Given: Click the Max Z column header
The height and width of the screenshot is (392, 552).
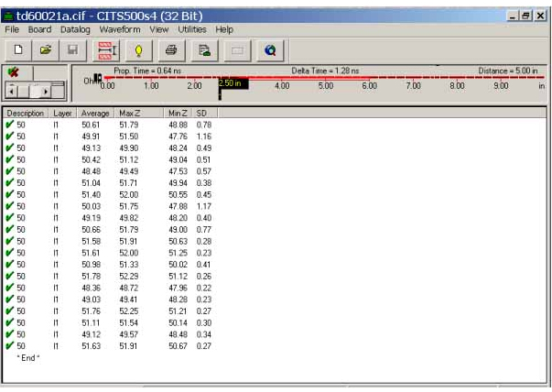Looking at the screenshot, I should pos(128,113).
